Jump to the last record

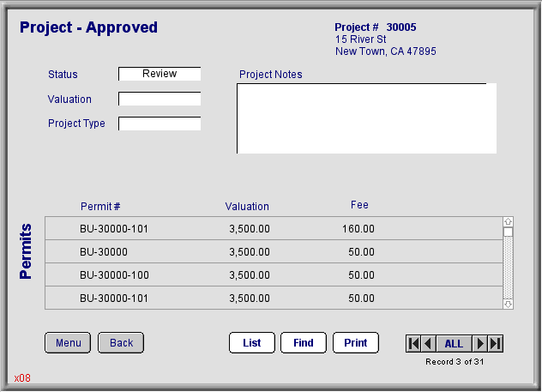point(495,344)
